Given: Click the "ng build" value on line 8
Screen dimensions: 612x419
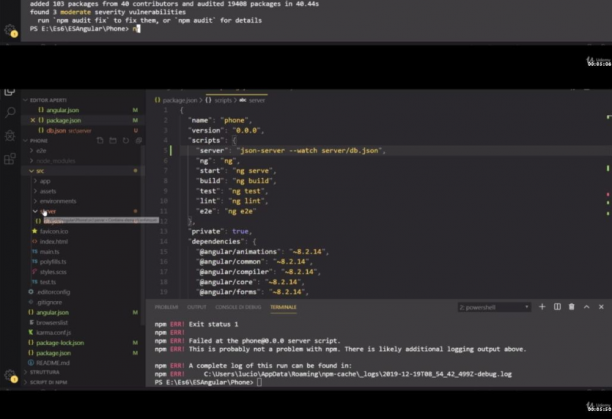Looking at the screenshot, I should pyautogui.click(x=254, y=181).
